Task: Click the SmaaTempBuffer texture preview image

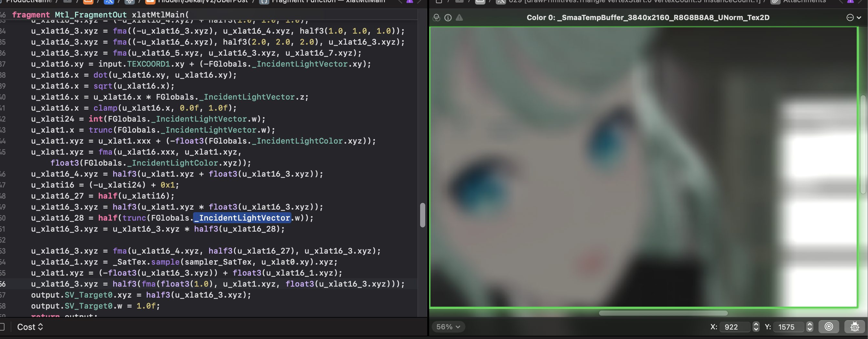Action: click(643, 167)
